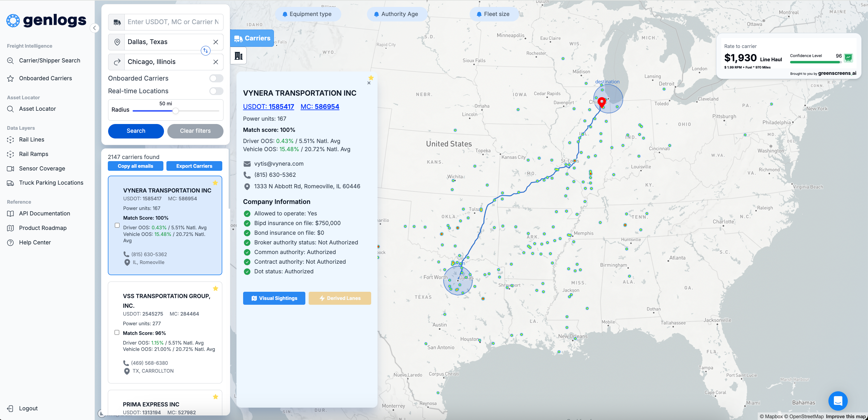
Task: Export Carriers list
Action: pos(194,166)
